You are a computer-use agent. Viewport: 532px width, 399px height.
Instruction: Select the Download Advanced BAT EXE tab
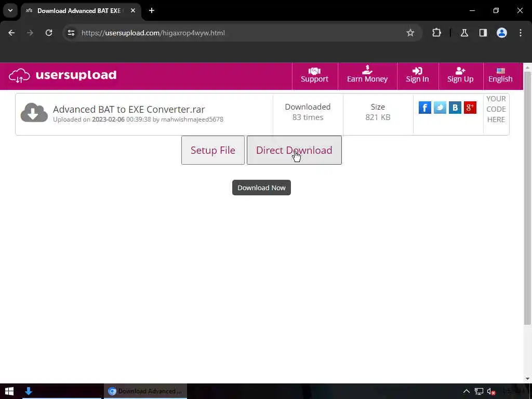pyautogui.click(x=82, y=10)
